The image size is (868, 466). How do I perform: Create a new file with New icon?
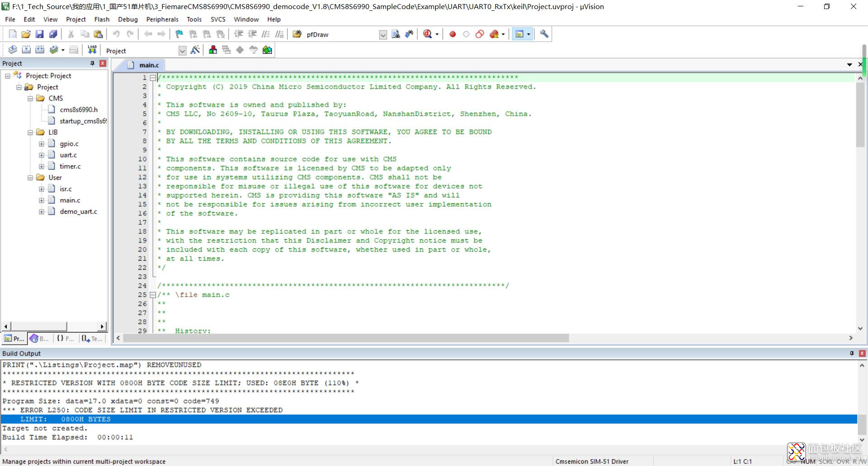12,34
